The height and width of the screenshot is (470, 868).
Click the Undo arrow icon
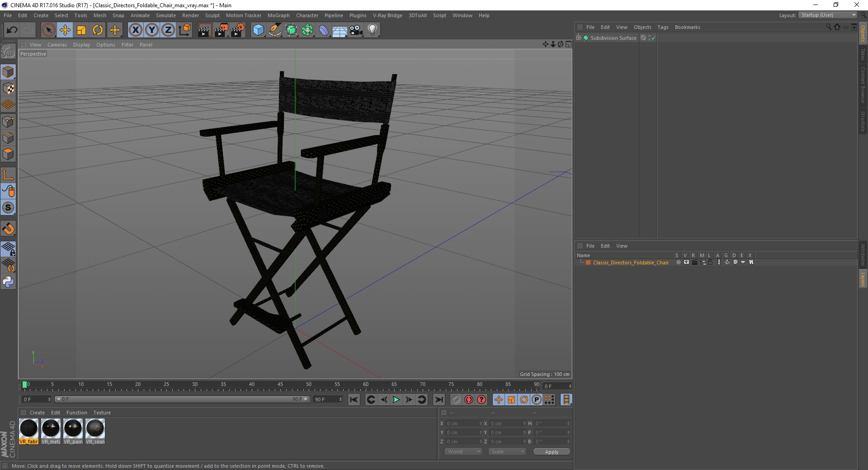12,30
